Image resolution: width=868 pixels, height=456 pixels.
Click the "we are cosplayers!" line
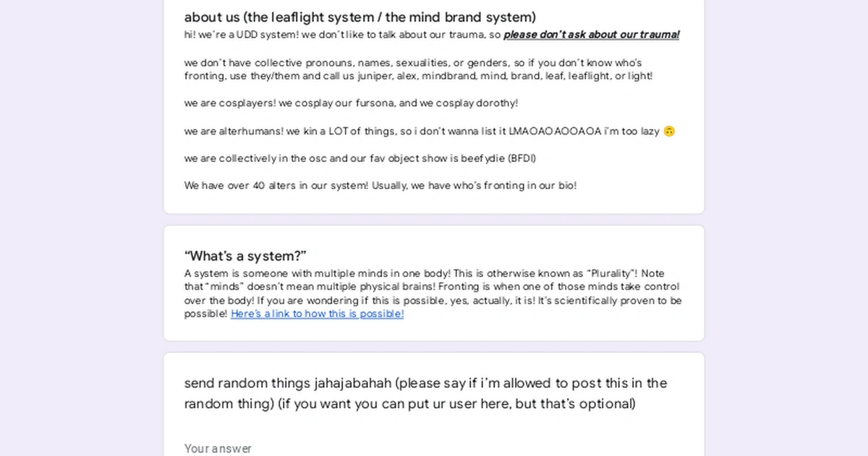[x=351, y=104]
